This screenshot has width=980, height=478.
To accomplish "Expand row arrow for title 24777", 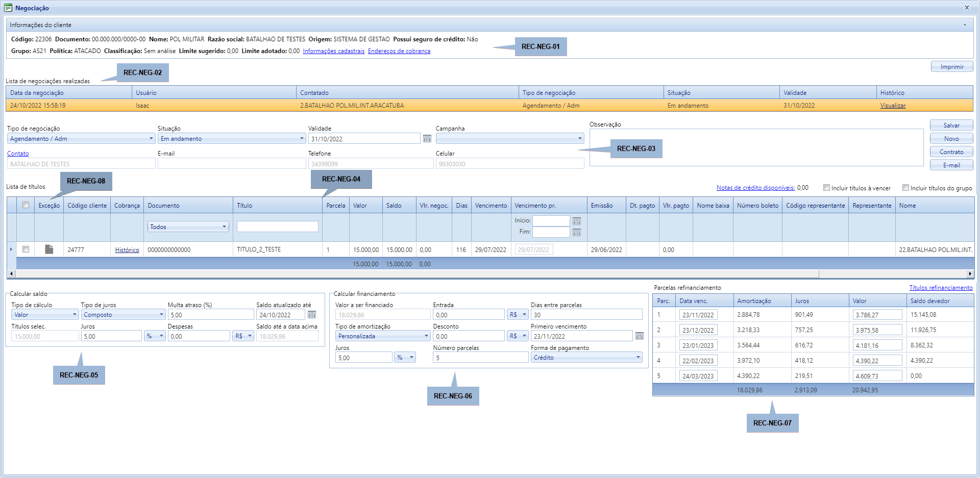I will coord(11,249).
